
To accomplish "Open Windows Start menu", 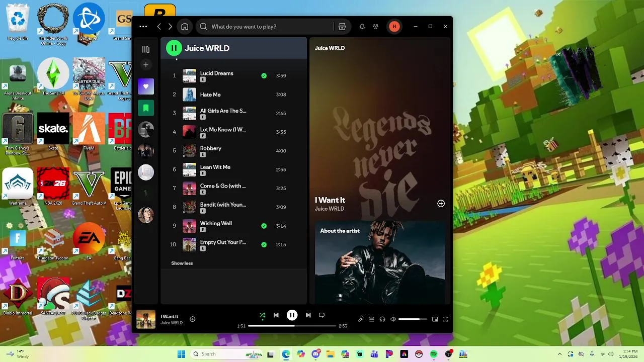I will click(x=182, y=354).
